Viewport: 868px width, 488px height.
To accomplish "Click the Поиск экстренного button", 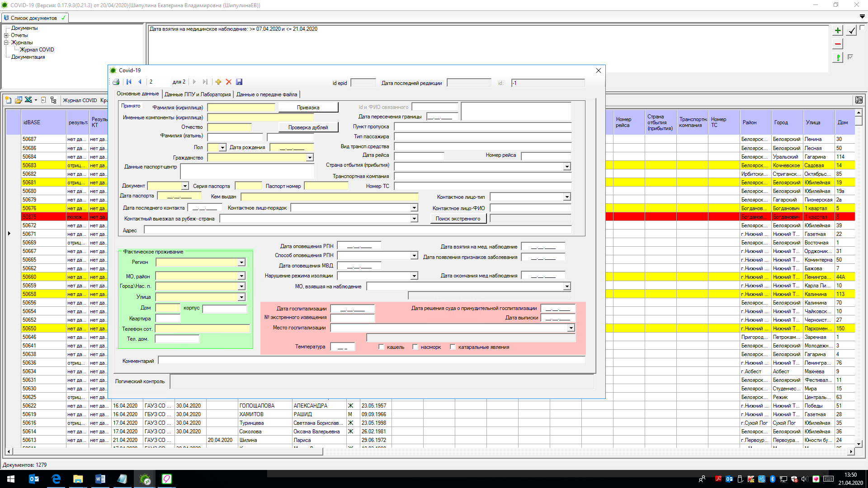I will (x=458, y=219).
